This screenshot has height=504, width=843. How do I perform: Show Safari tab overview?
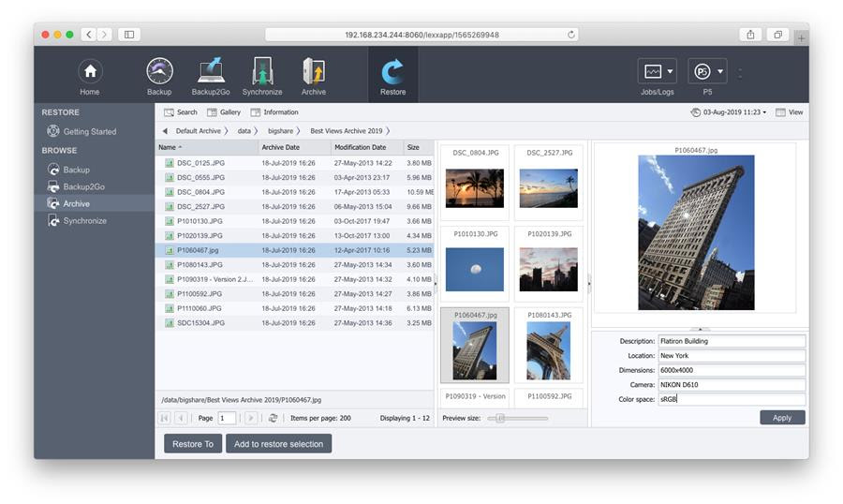coord(778,35)
